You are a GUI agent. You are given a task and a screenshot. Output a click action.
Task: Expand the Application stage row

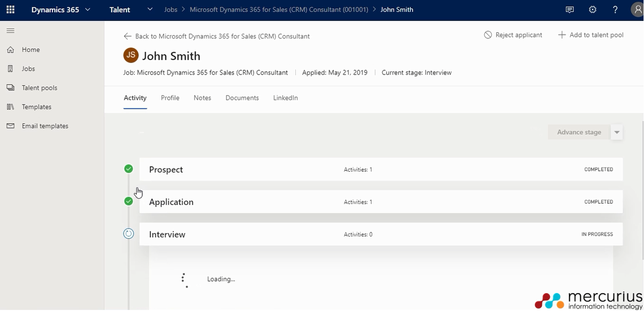tap(381, 202)
